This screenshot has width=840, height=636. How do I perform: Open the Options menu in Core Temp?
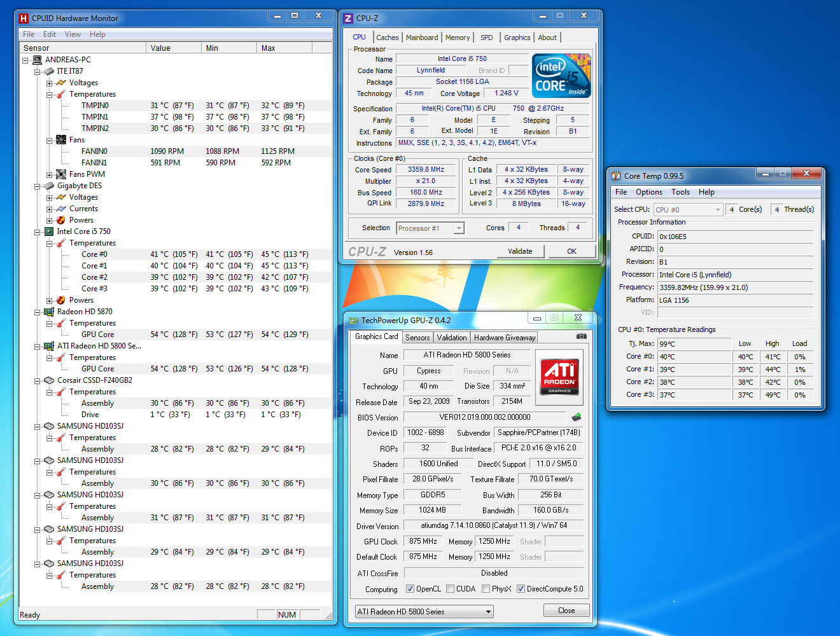pos(648,192)
